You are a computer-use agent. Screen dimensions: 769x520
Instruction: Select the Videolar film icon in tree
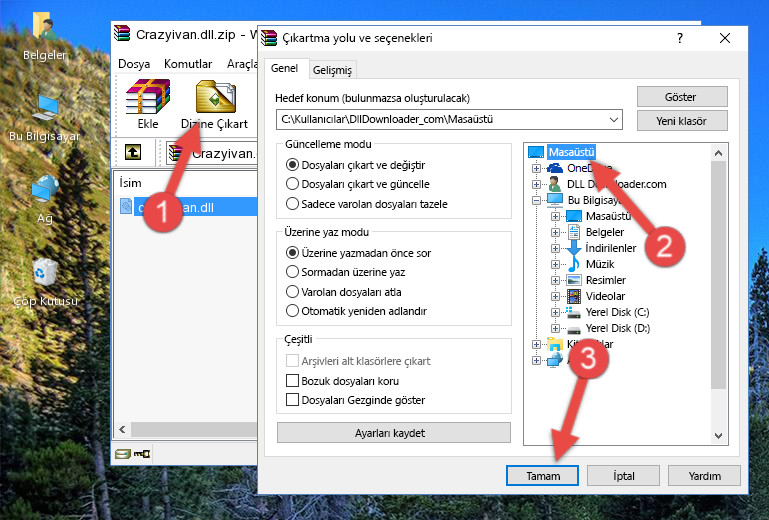tap(573, 296)
